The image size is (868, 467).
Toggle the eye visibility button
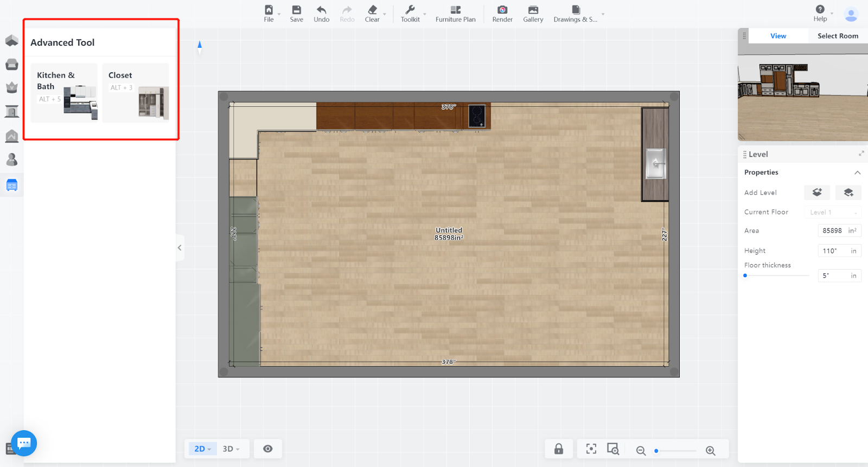(267, 449)
